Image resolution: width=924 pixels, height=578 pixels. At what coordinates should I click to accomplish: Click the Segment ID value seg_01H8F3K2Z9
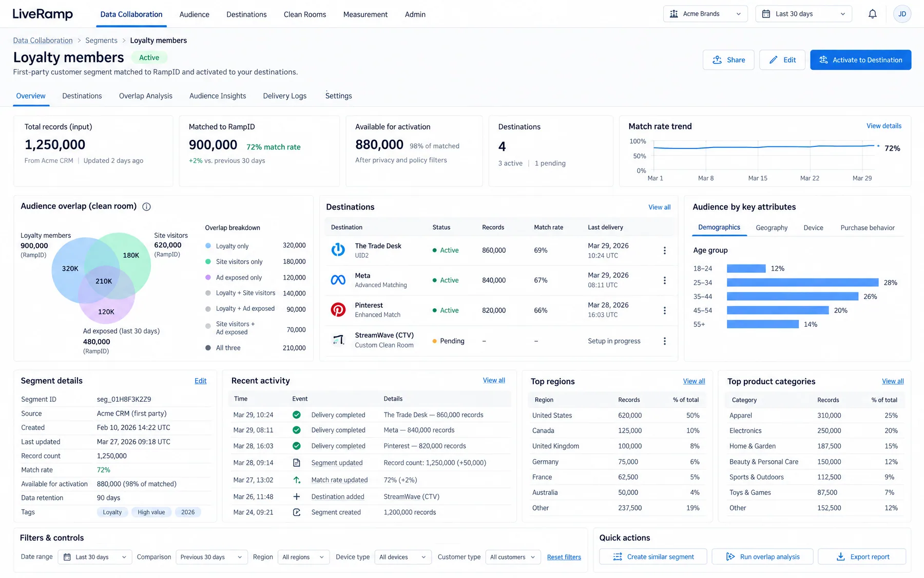(x=124, y=399)
